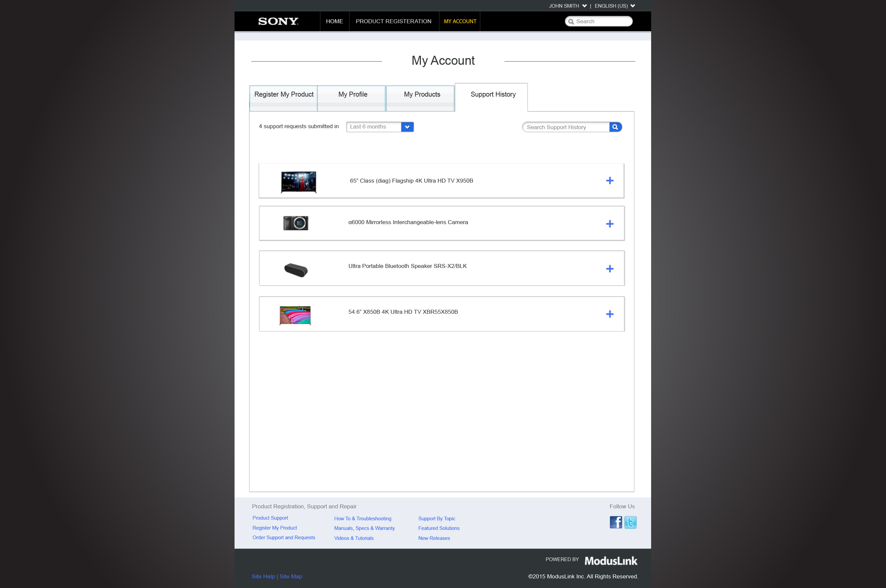The width and height of the screenshot is (886, 588).
Task: Go to Home in navigation bar
Action: coord(334,21)
